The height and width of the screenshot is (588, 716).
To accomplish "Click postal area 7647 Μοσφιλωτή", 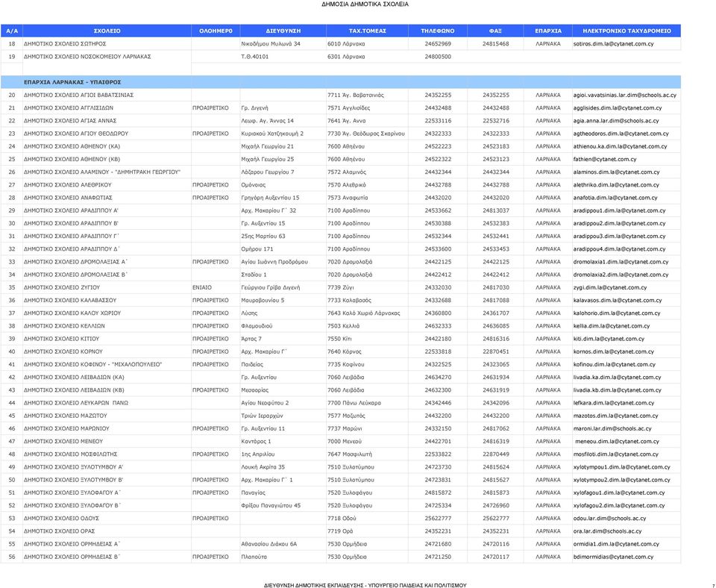I will pyautogui.click(x=350, y=454).
